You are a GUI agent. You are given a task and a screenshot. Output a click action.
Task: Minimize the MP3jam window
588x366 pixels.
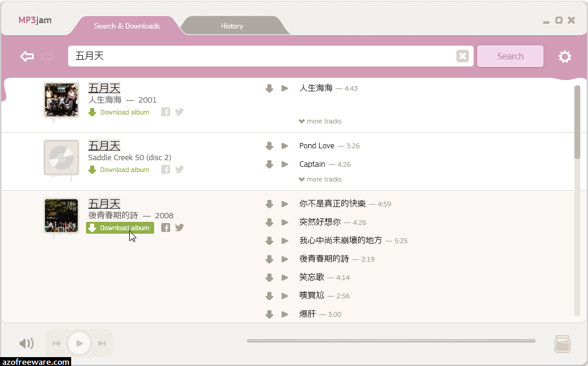coord(546,22)
